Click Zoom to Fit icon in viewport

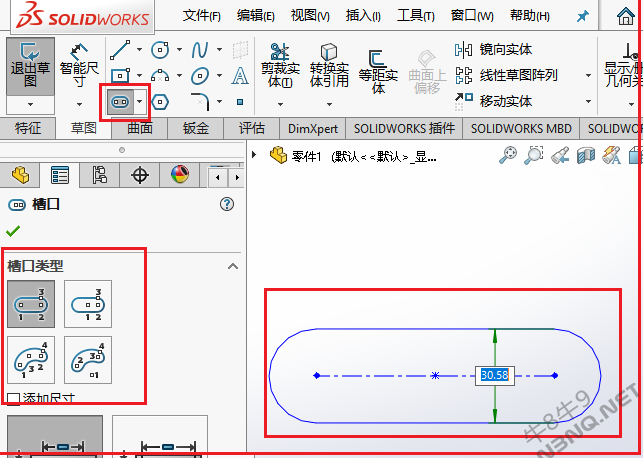[508, 156]
